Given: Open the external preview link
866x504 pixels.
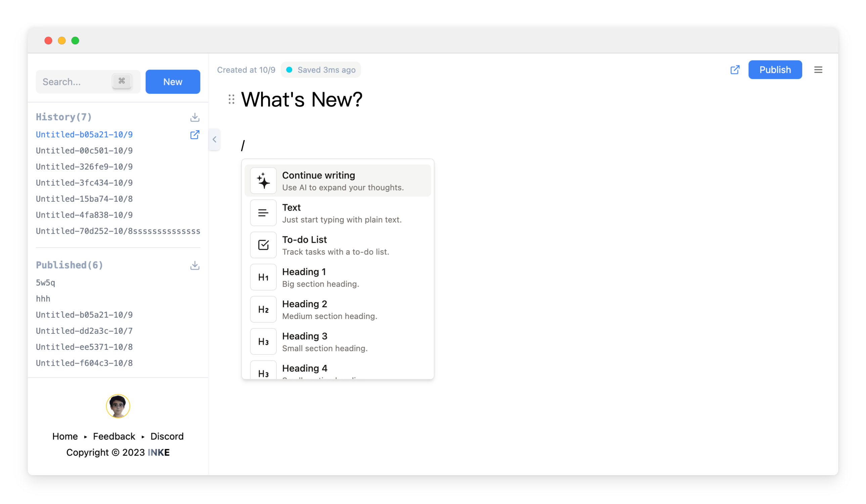Looking at the screenshot, I should click(735, 70).
